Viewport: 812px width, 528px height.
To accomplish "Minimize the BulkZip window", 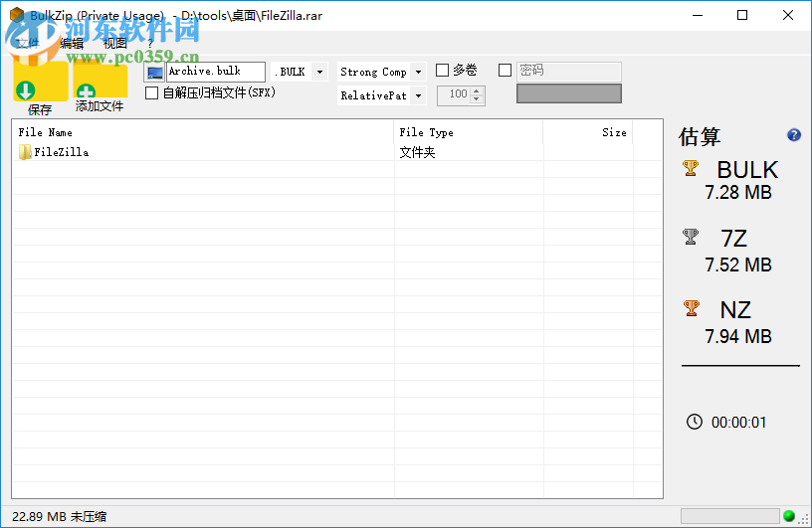I will point(698,15).
